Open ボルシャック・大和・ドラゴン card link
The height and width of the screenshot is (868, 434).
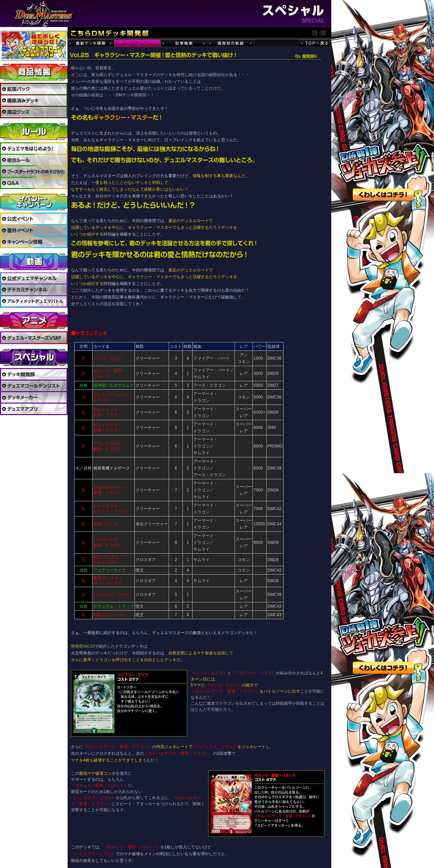107,412
